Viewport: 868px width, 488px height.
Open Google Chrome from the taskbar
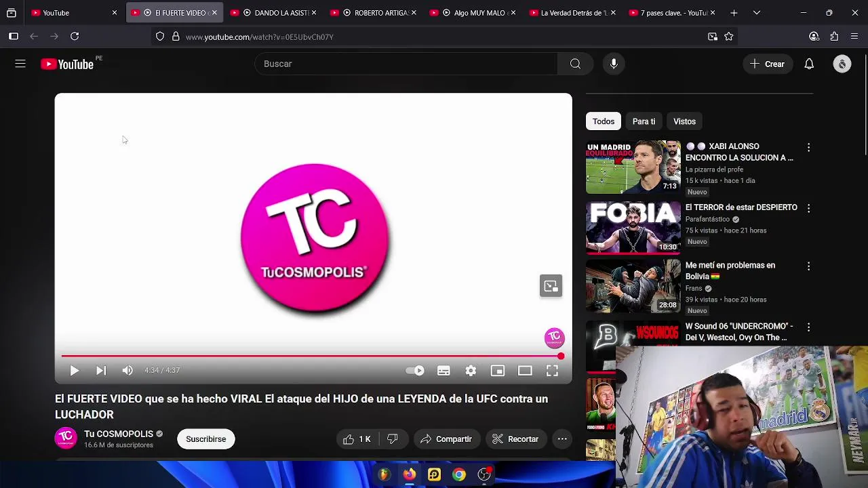point(459,474)
